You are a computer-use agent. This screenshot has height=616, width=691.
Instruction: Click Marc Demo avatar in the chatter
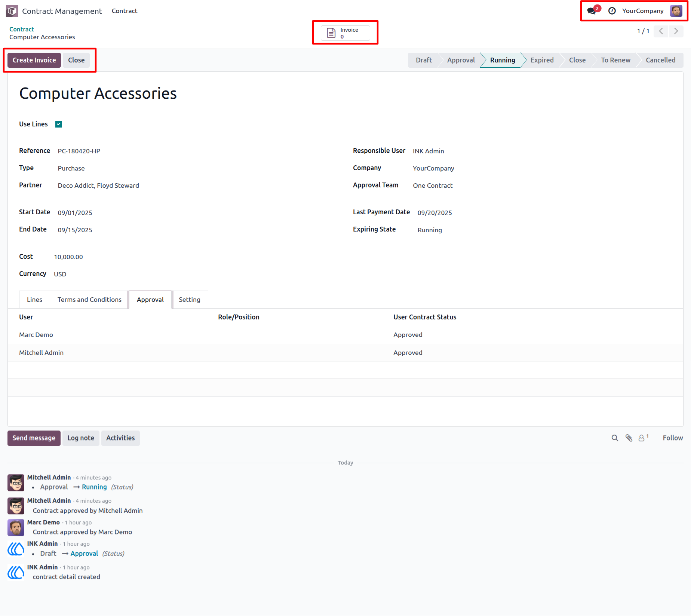[x=16, y=528]
